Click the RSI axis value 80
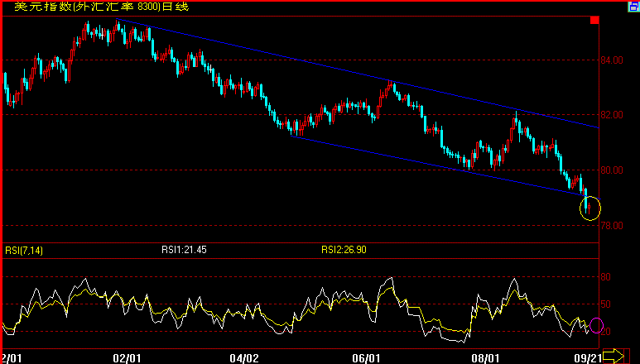 606,277
